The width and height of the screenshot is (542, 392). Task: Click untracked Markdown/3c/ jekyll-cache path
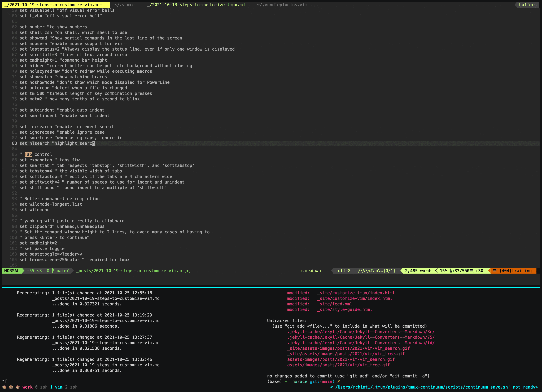[x=361, y=332]
